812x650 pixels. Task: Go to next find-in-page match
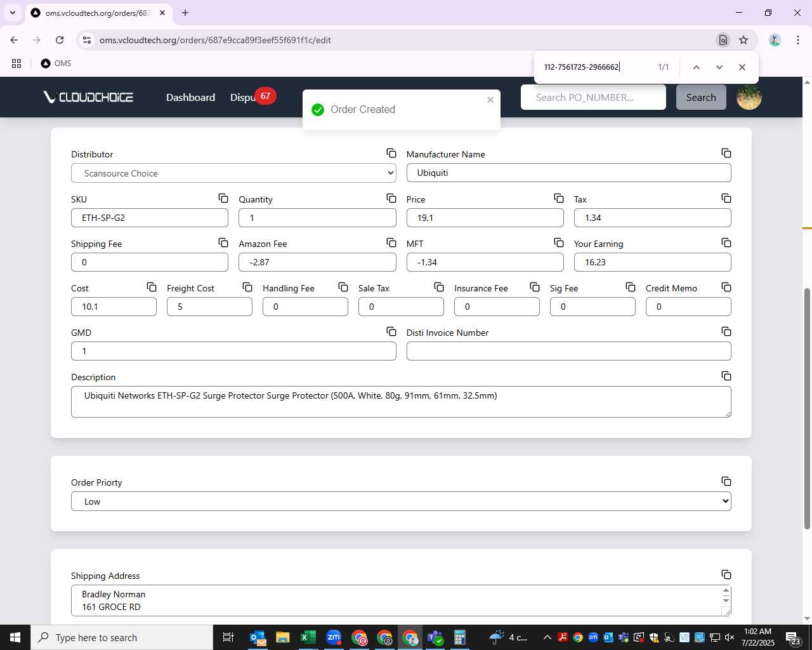tap(719, 67)
